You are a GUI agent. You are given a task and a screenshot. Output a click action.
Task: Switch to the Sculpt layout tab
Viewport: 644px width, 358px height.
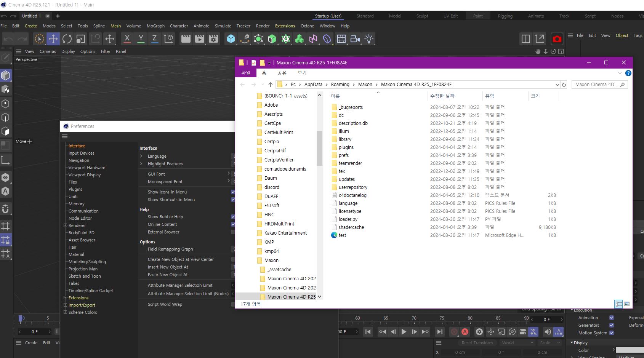tap(422, 16)
